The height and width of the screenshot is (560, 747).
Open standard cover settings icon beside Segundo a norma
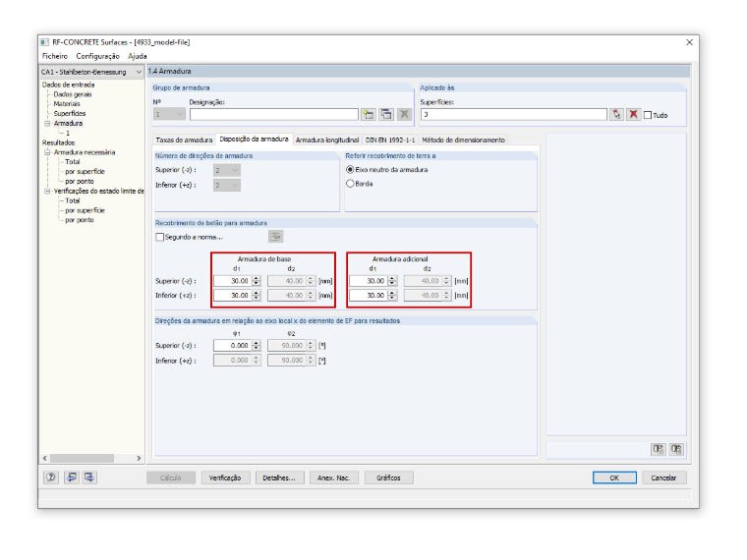276,237
